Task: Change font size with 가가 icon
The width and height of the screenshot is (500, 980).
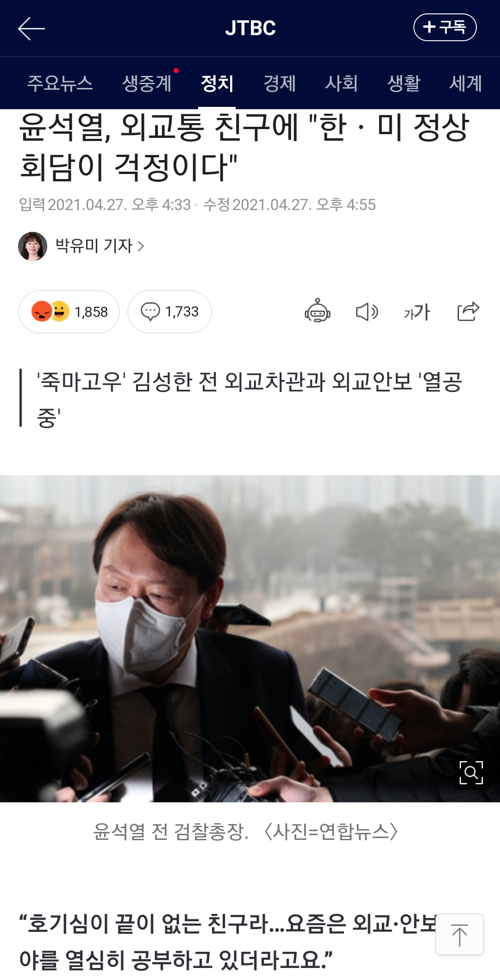Action: click(417, 312)
